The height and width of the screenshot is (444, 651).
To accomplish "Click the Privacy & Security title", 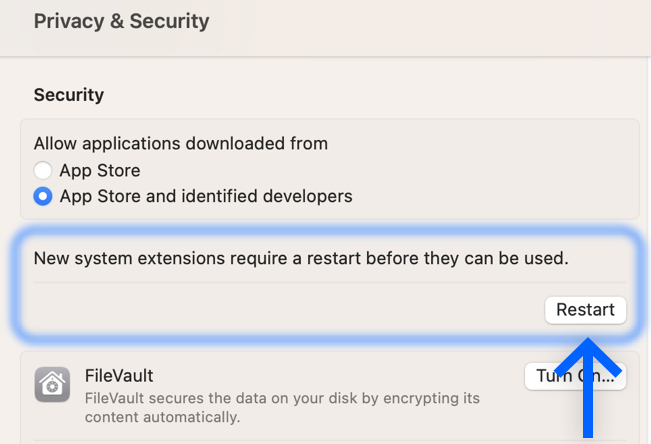I will pos(121,21).
